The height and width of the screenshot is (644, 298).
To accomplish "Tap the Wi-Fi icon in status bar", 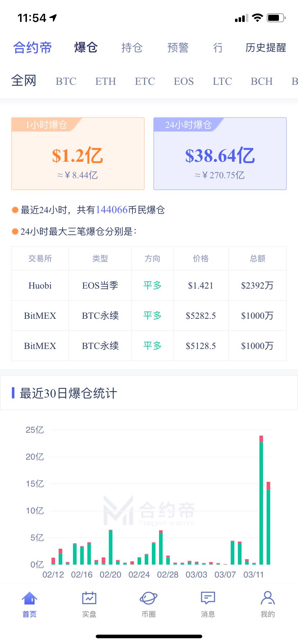I will point(257,18).
